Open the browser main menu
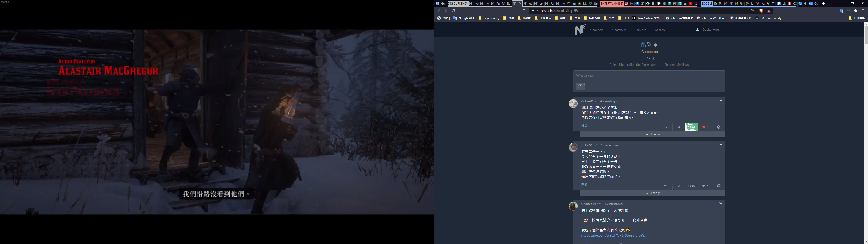 pyautogui.click(x=863, y=11)
